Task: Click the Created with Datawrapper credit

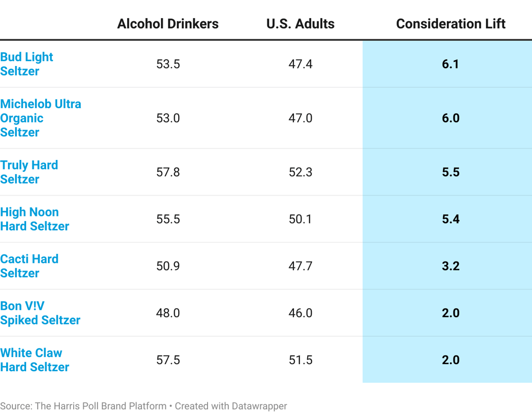Action: click(x=231, y=406)
